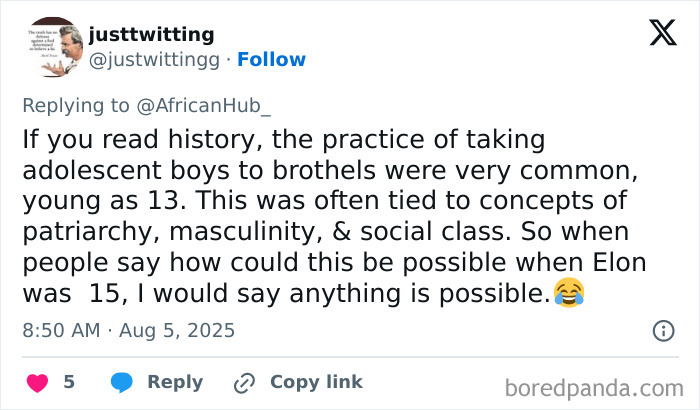The image size is (700, 410).
Task: Open the info circle icon beside the timestamp
Action: (x=662, y=330)
